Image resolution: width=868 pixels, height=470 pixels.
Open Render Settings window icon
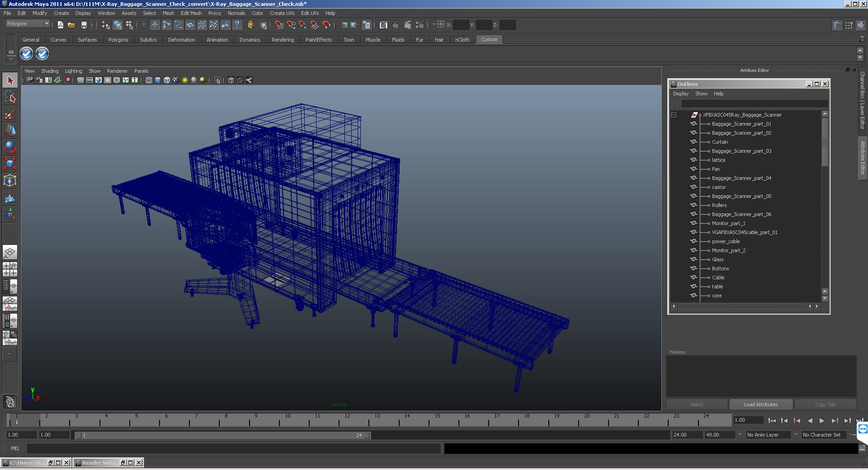420,25
